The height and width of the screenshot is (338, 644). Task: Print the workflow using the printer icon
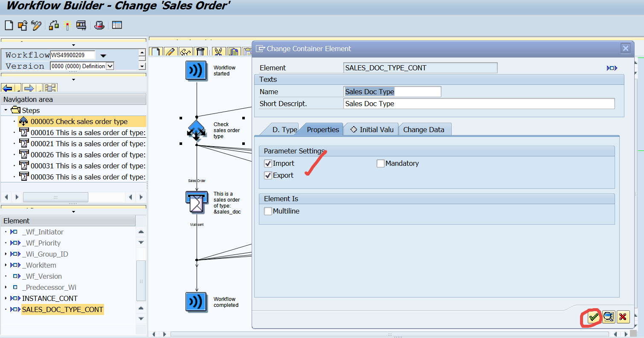tap(81, 25)
